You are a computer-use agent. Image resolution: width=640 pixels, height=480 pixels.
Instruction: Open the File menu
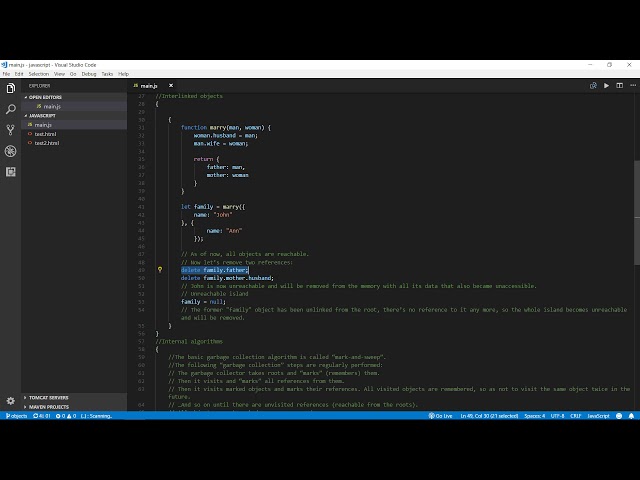pos(6,74)
